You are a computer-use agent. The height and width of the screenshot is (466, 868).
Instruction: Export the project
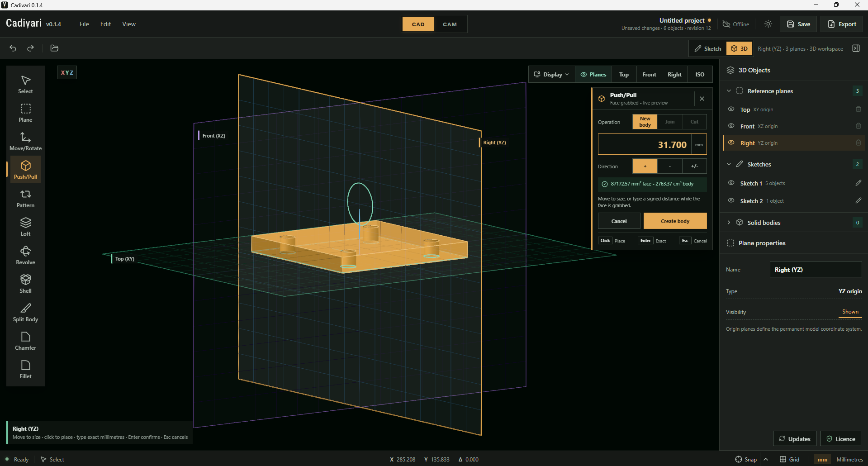point(842,24)
